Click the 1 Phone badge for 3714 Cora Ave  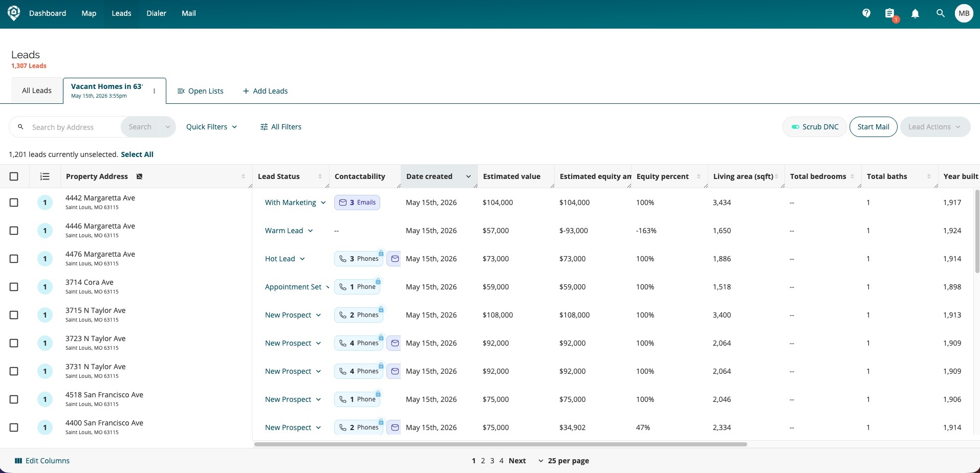(357, 287)
